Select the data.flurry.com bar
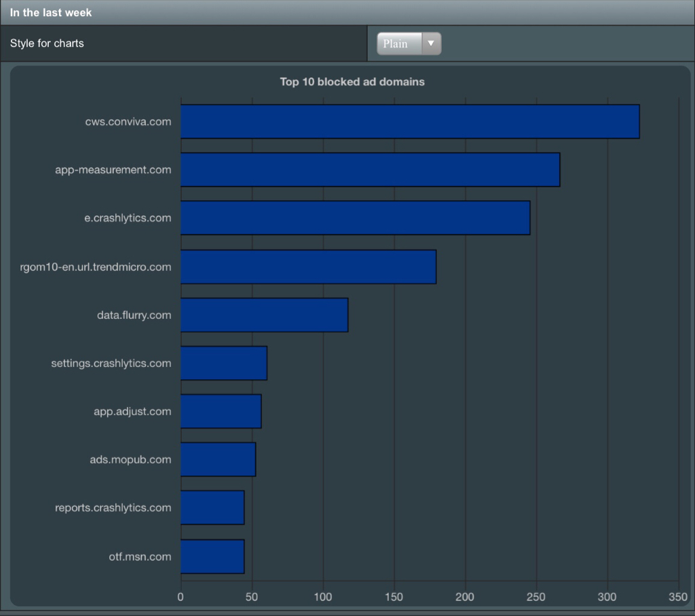The image size is (695, 616). 264,315
